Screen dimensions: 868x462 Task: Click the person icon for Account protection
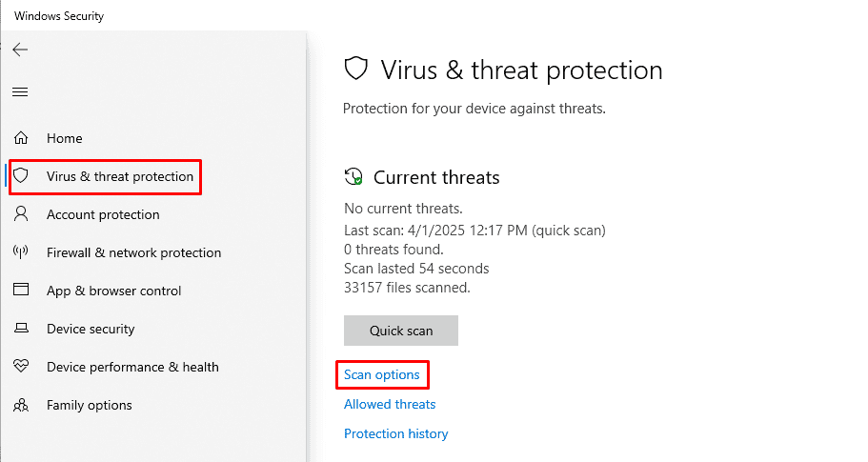pos(21,213)
